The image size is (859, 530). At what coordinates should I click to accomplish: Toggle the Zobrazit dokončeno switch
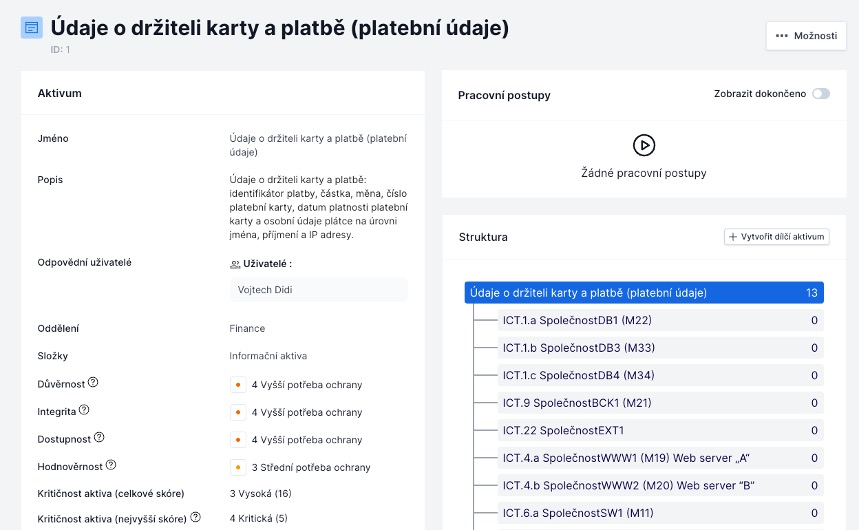(x=820, y=94)
